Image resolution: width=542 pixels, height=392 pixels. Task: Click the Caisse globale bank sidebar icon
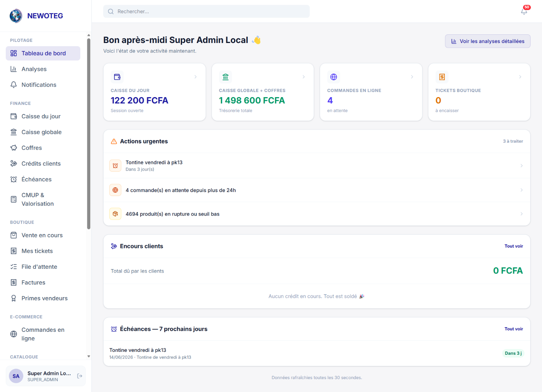coord(14,132)
